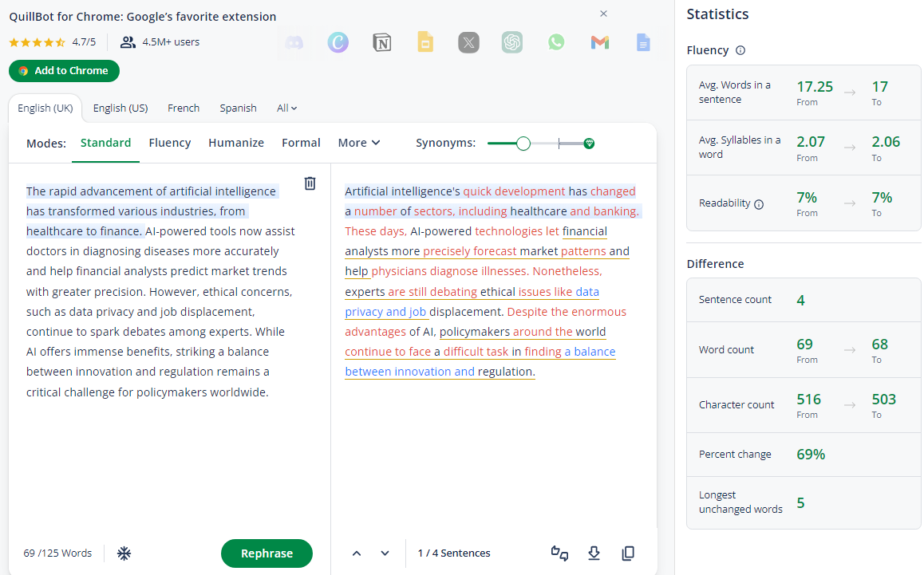Delete input text with the trash icon
The width and height of the screenshot is (924, 575).
pos(310,183)
